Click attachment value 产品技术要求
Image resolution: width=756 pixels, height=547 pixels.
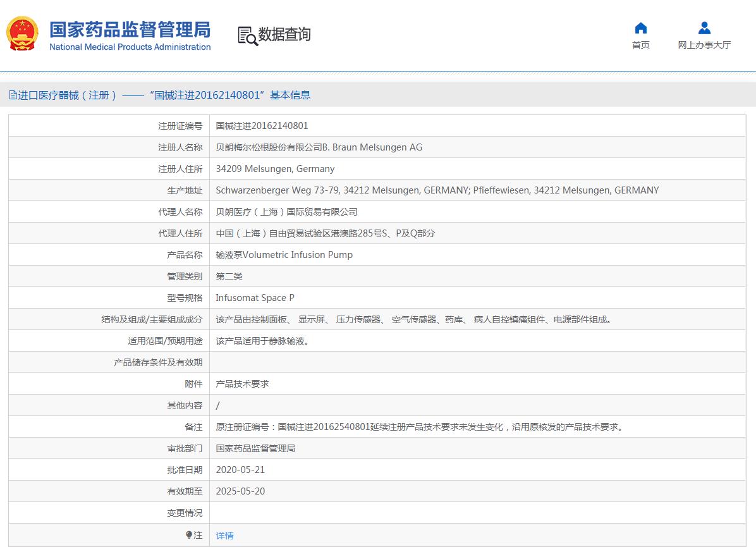pyautogui.click(x=242, y=384)
